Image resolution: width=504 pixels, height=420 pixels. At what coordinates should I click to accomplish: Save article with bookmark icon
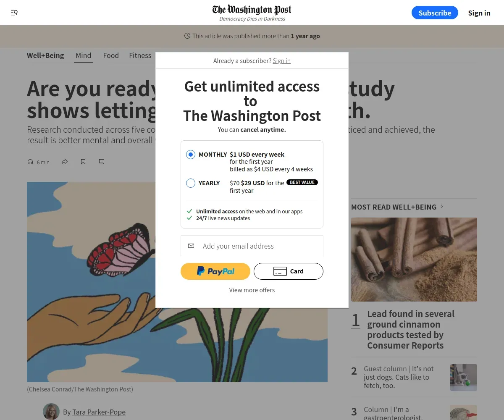pos(83,162)
